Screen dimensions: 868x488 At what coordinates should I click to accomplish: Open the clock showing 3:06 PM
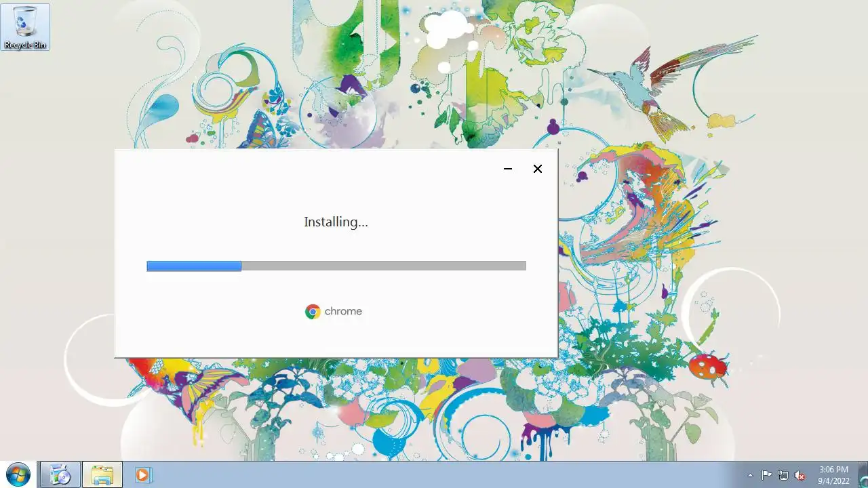click(x=833, y=475)
